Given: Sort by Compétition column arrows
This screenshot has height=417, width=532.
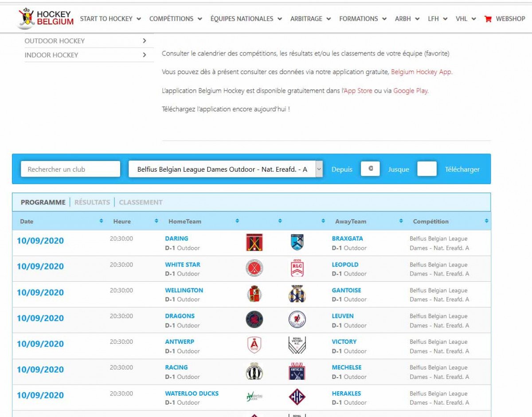Looking at the screenshot, I should click(486, 221).
